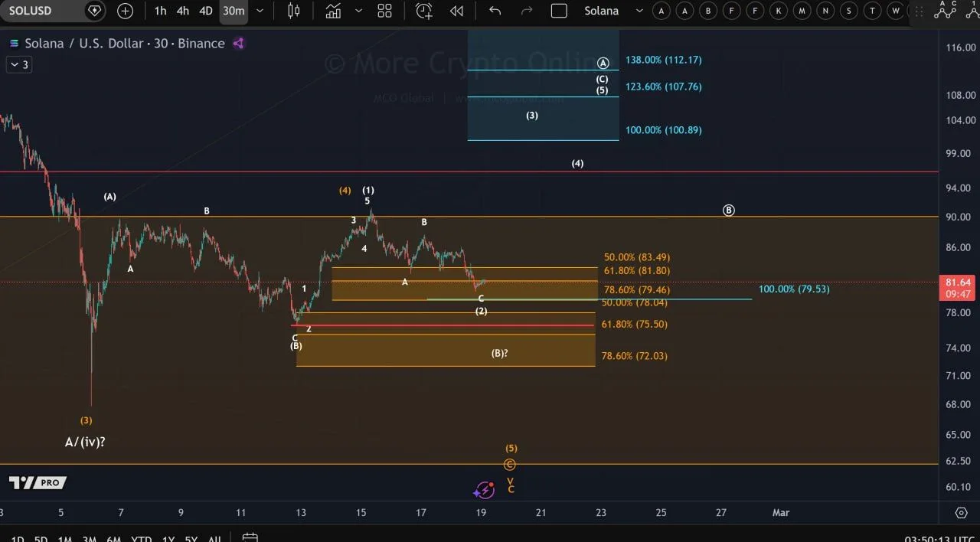Select the 3M date range
Viewport: 980px width, 542px height.
(90, 539)
